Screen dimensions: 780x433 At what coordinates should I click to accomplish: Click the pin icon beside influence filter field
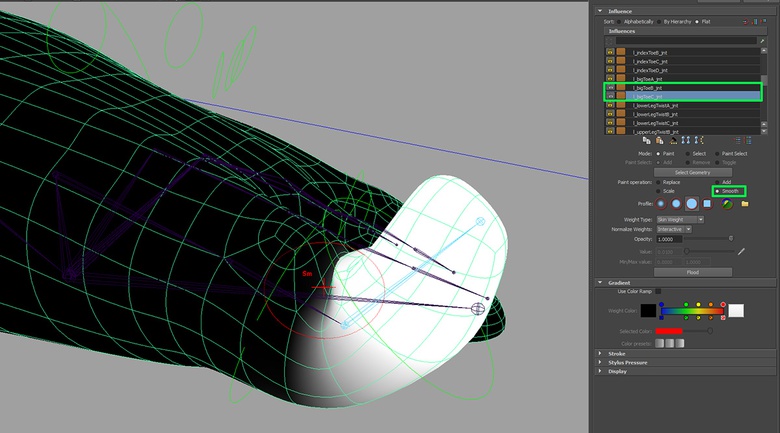coord(762,41)
